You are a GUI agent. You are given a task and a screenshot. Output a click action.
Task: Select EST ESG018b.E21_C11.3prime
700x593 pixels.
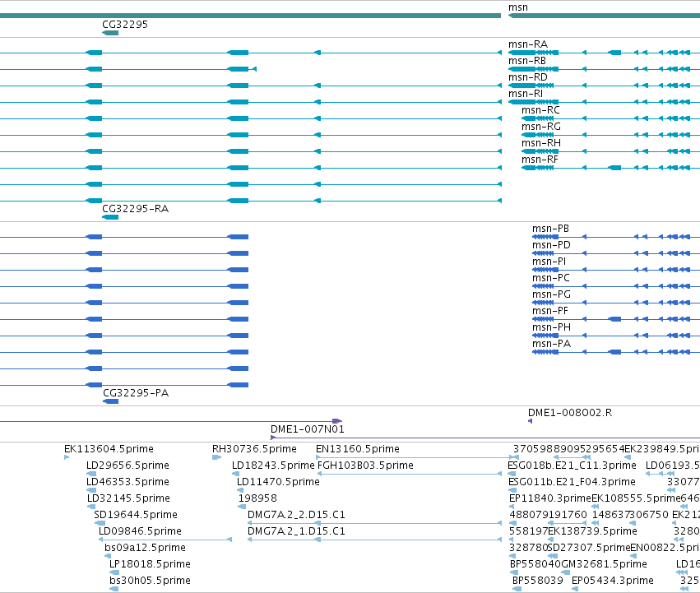point(572,466)
